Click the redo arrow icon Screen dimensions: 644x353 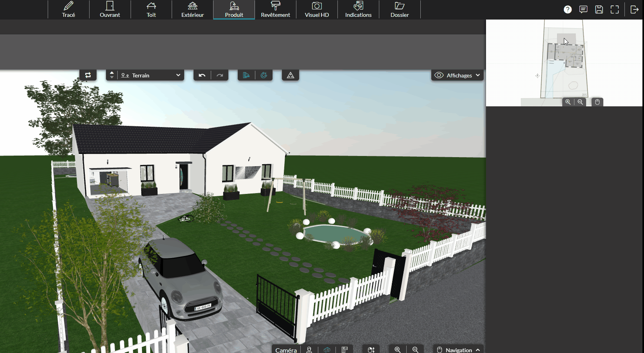click(220, 75)
